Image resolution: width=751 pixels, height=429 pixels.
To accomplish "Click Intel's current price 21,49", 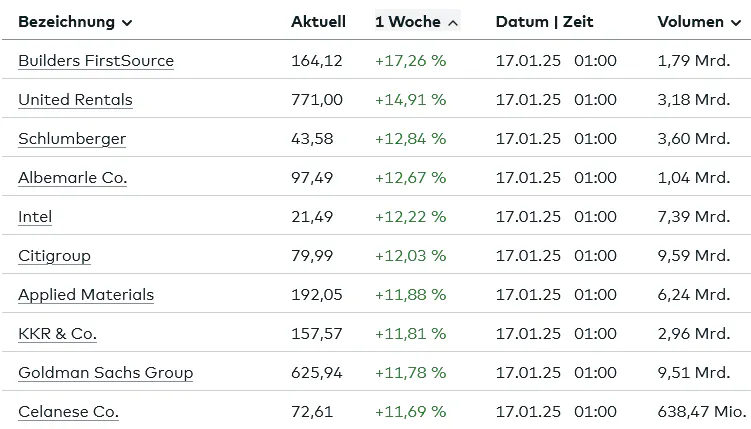I will [x=312, y=216].
